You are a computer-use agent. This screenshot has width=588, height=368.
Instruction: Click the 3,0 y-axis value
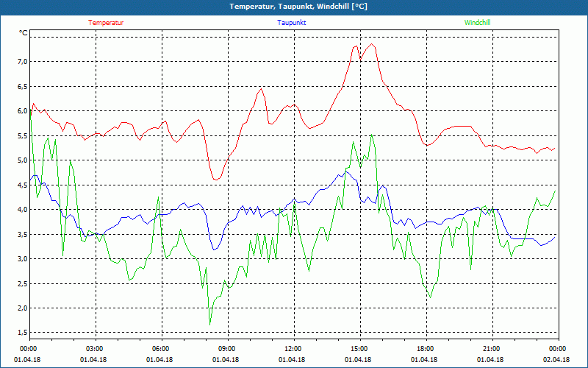tap(24, 259)
